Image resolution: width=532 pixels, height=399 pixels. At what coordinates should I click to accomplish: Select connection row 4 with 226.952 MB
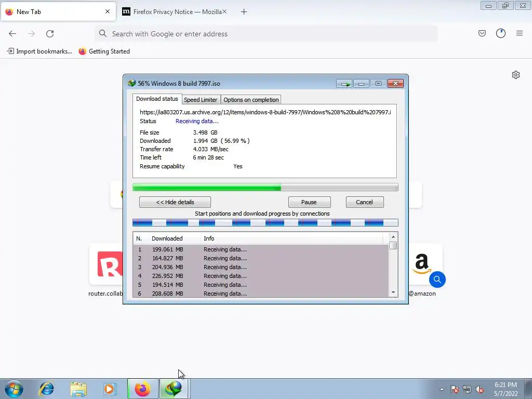[x=261, y=276]
